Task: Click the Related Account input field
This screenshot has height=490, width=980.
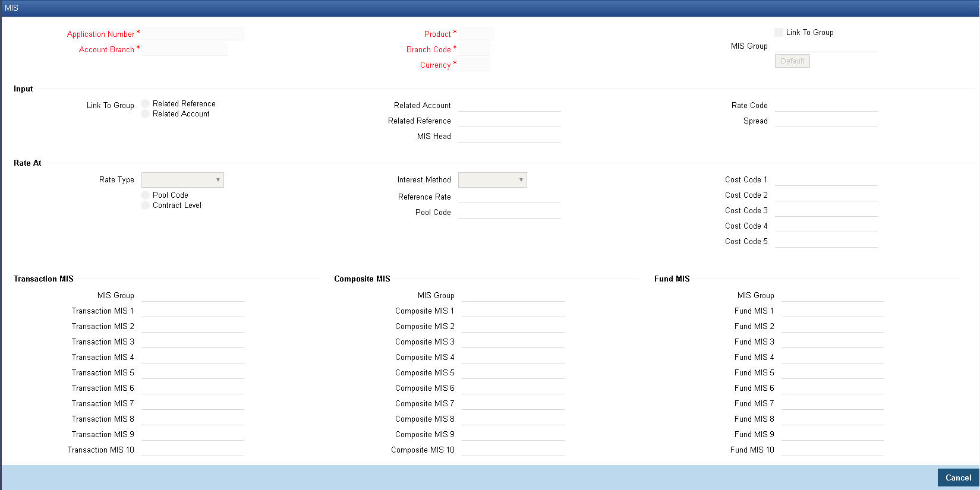Action: pos(509,105)
